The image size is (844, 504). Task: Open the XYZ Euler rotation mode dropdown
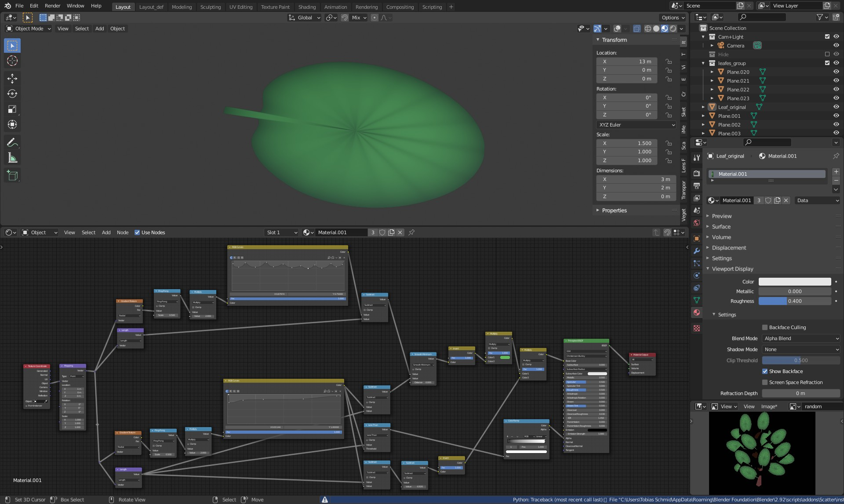(x=636, y=125)
